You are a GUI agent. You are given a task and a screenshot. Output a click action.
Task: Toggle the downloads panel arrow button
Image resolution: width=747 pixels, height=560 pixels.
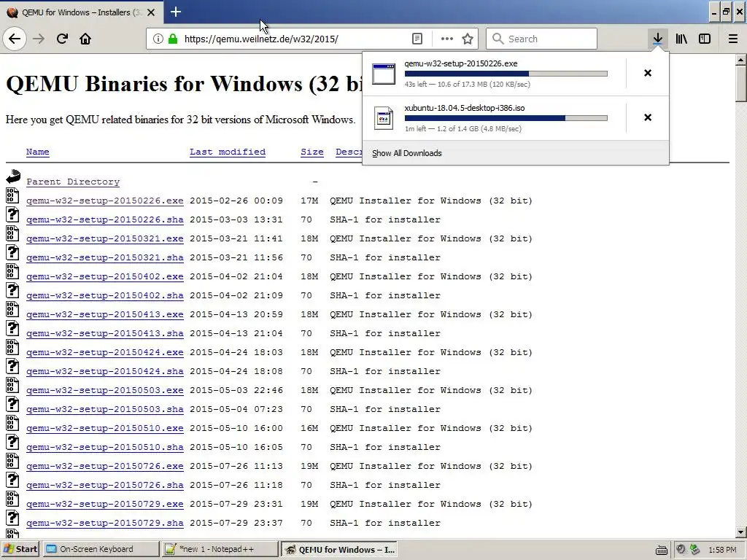(657, 39)
